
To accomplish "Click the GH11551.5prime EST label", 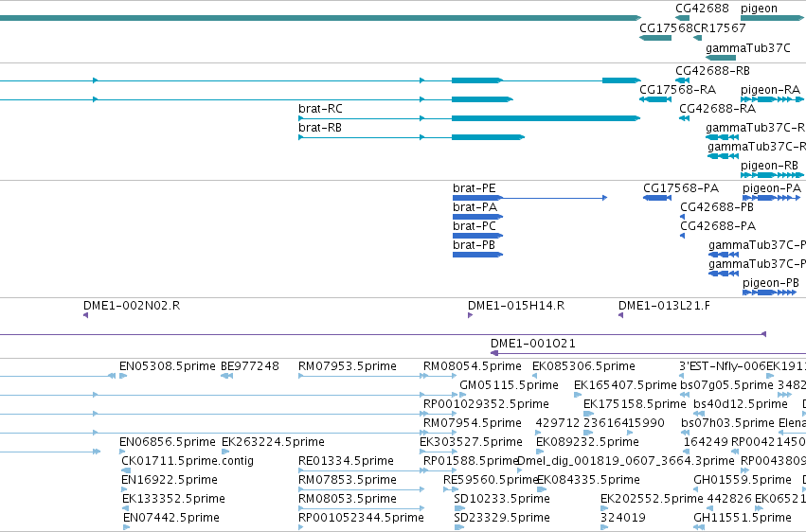I will [743, 519].
